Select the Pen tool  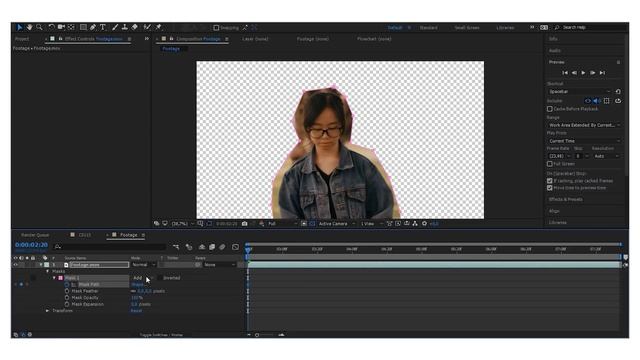click(93, 27)
